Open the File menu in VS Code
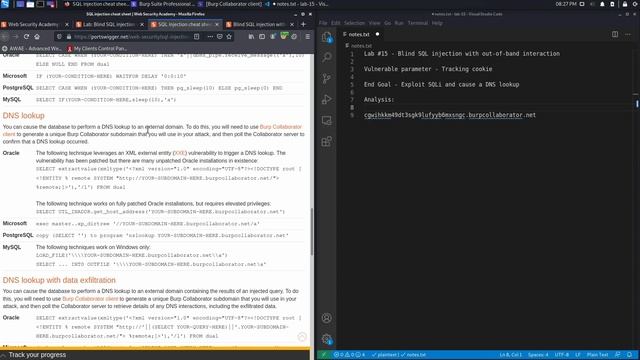 [323, 23]
